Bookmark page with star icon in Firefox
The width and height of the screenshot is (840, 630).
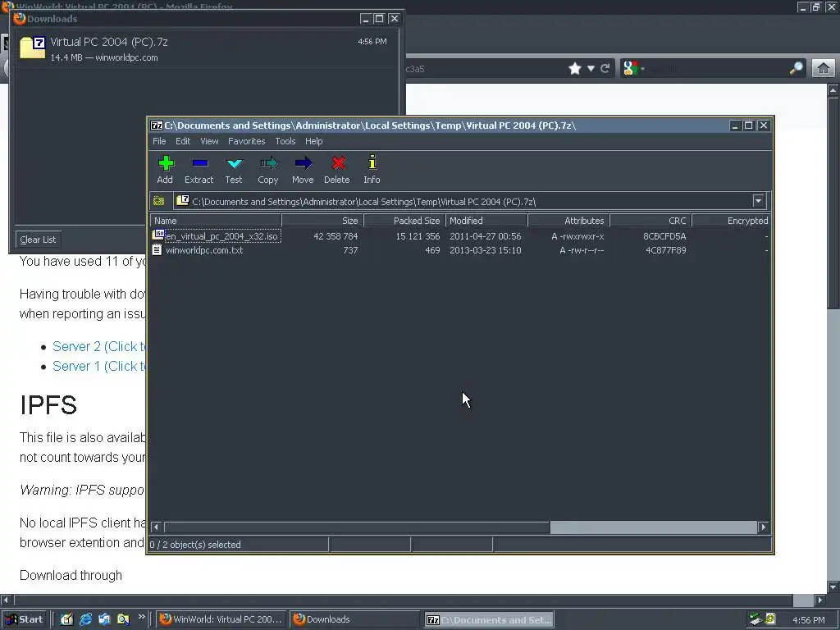[575, 69]
